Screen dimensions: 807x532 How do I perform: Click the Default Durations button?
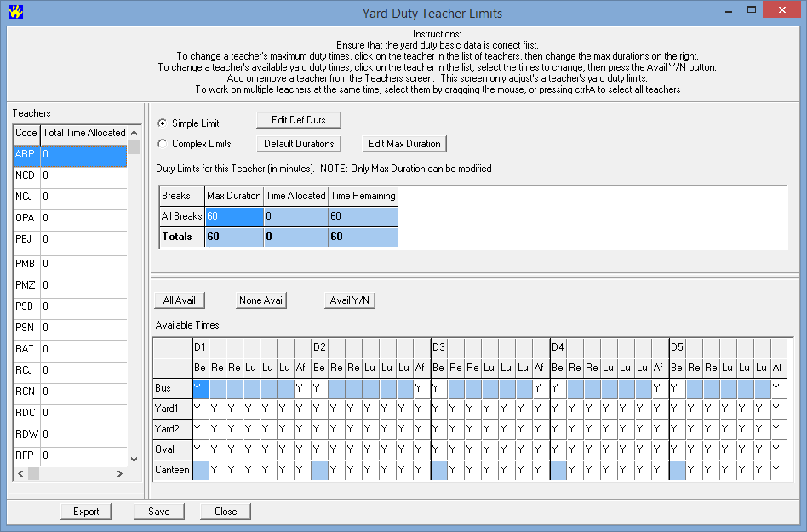[x=299, y=144]
